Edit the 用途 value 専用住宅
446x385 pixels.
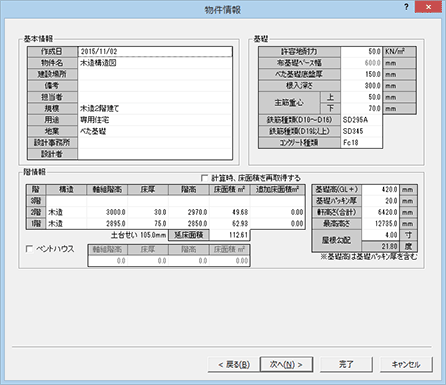(155, 120)
